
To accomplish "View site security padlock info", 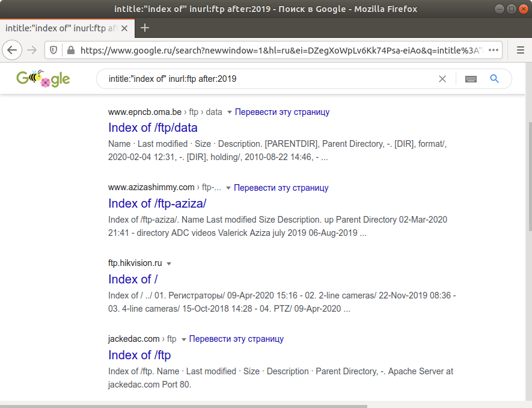I will (x=70, y=51).
